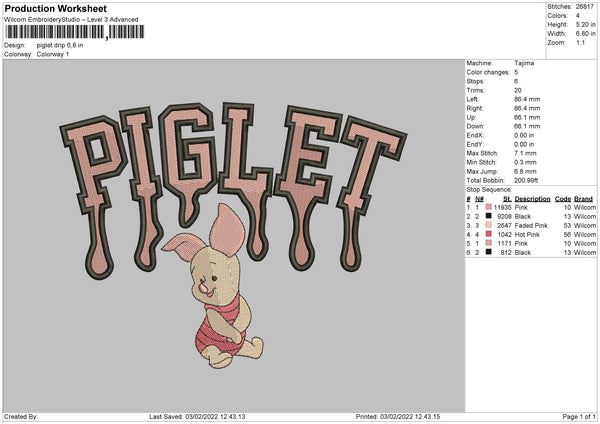
Task: Click the 'Hot Pink' description text
Action: coord(527,235)
